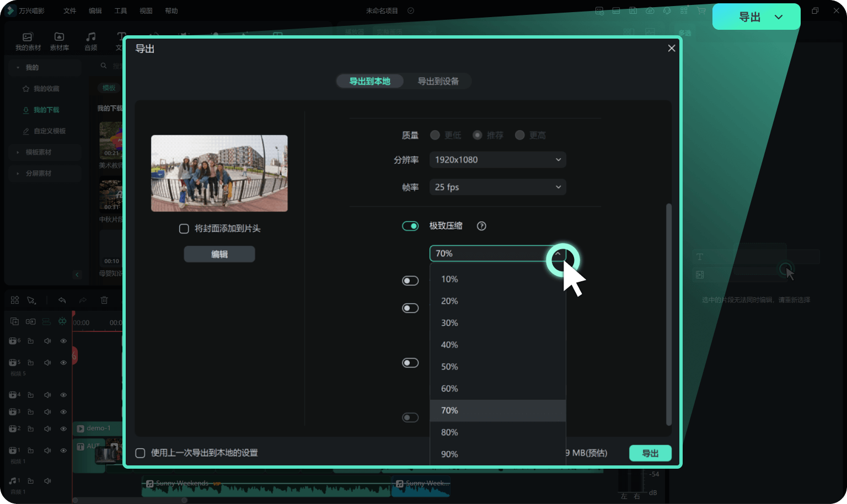The width and height of the screenshot is (847, 504).
Task: Open the 素材库 stock library
Action: coord(59,41)
